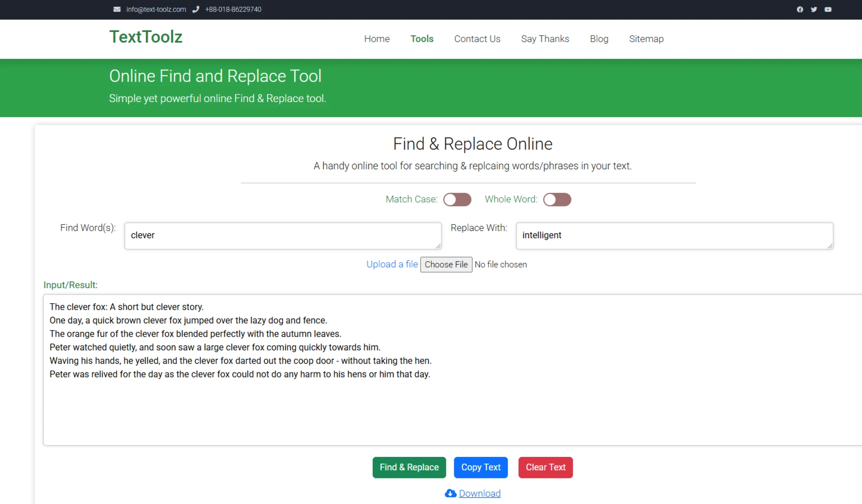Click the Choose File button
This screenshot has width=862, height=504.
(x=446, y=264)
